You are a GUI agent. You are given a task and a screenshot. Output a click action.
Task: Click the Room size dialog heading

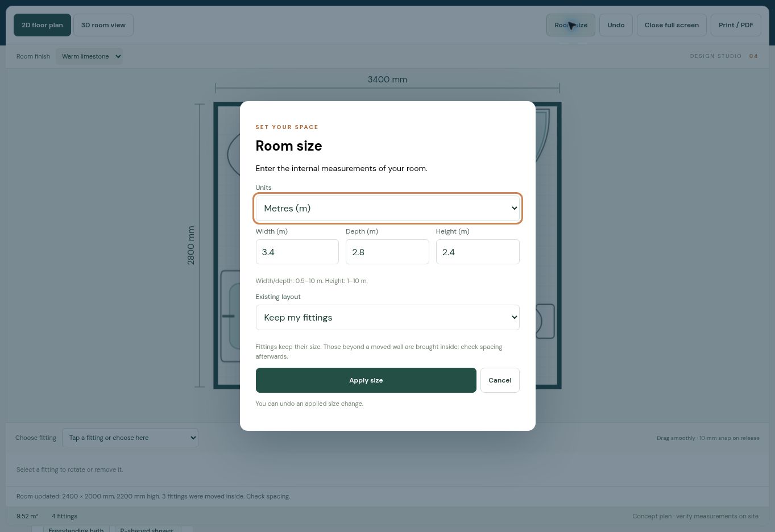coord(289,146)
